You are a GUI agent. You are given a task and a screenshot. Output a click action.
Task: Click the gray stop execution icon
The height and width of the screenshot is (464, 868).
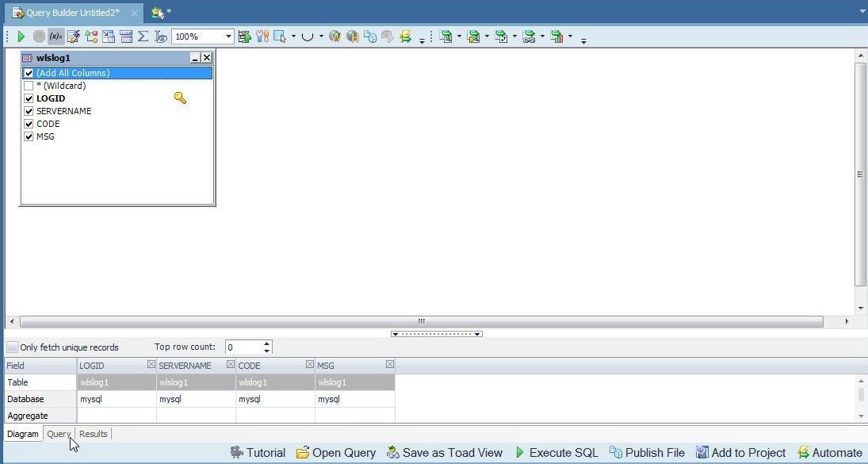coord(39,36)
